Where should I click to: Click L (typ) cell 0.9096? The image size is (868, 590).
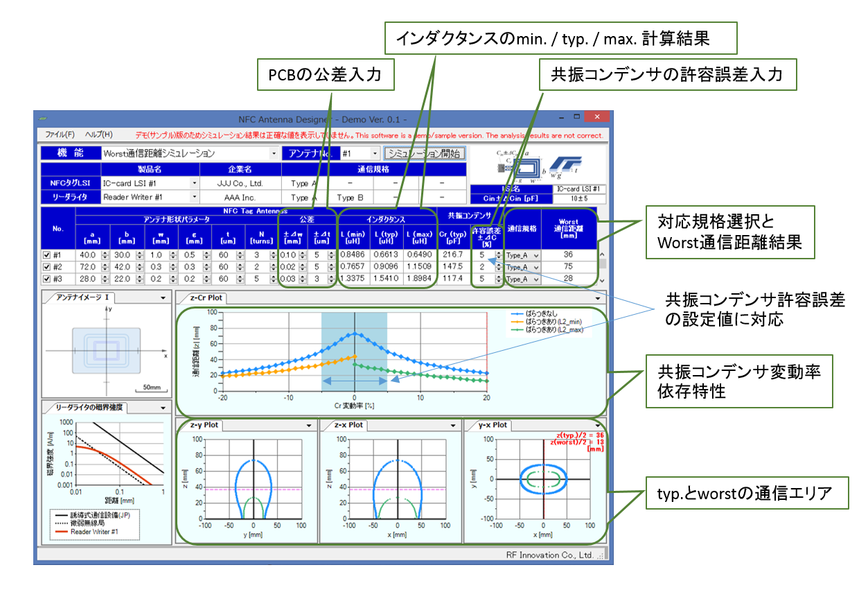point(387,267)
